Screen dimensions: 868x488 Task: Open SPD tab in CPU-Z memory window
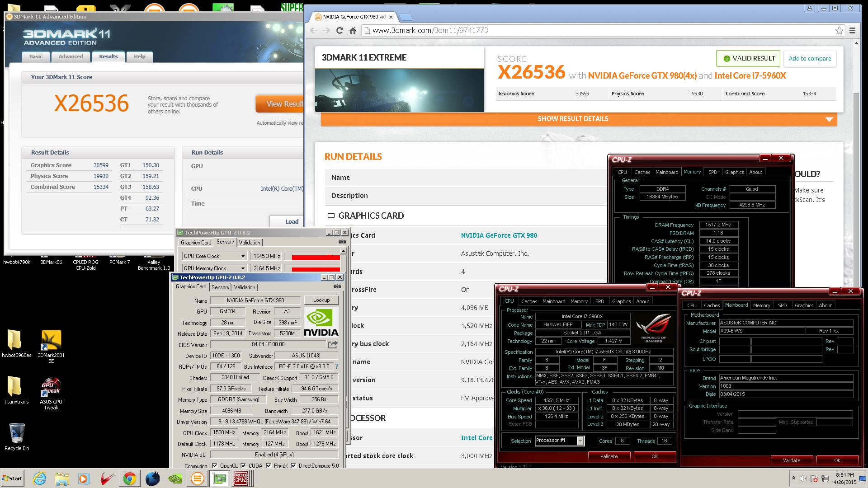tap(712, 172)
